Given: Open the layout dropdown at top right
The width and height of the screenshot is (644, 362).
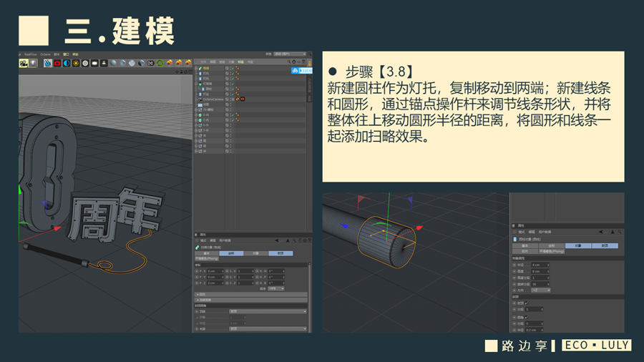Looking at the screenshot, I should [290, 54].
